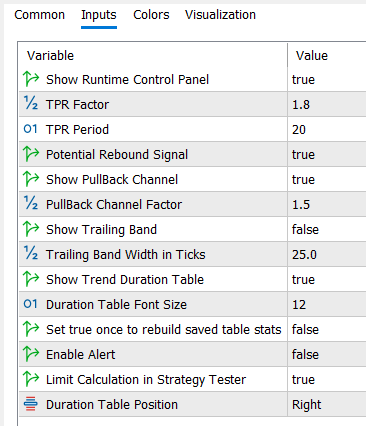Click the fraction icon beside PullBack Channel Factor
Screen dimensions: 366x426
(31, 204)
